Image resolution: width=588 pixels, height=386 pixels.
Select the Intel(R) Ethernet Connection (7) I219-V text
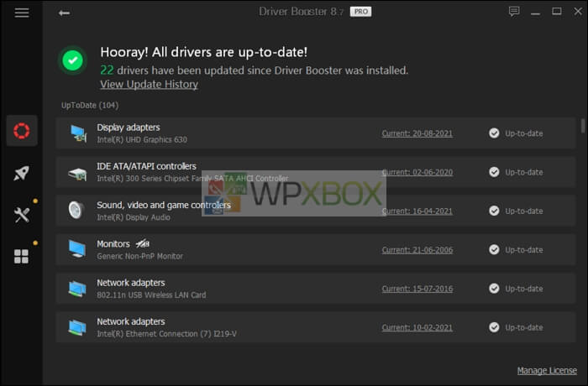coord(166,334)
